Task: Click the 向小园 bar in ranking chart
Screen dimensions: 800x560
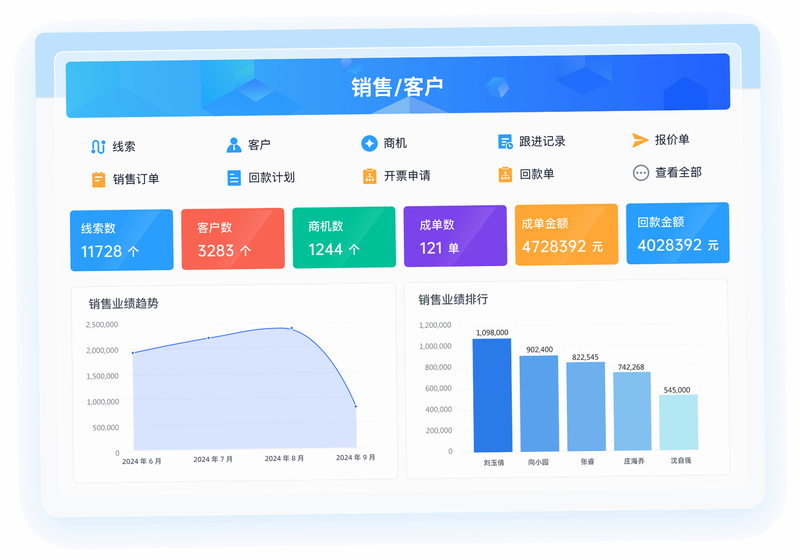Action: 539,403
